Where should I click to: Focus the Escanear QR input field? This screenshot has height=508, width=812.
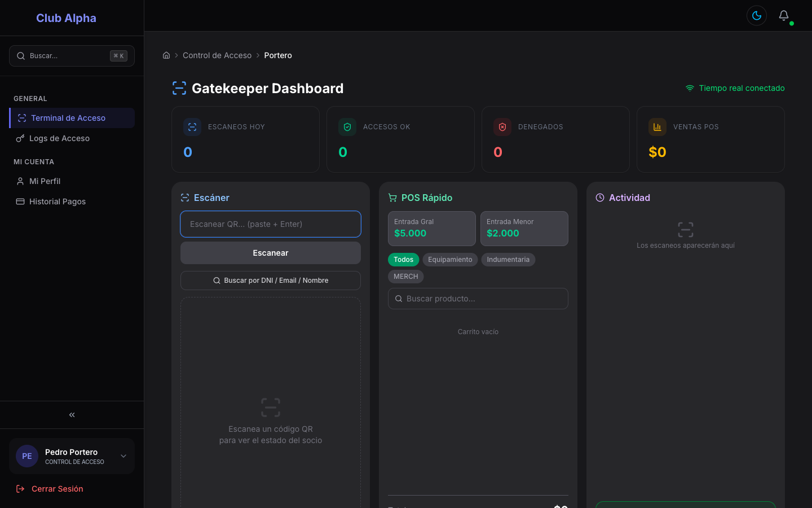point(271,224)
